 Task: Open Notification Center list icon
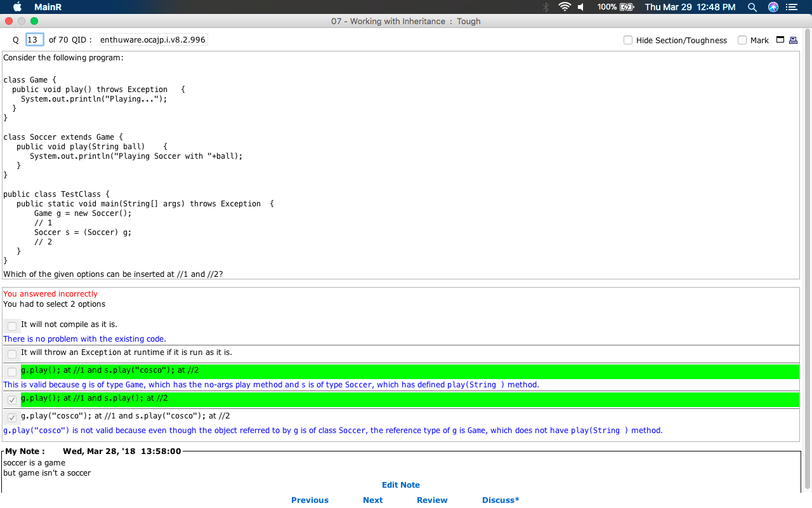(x=791, y=7)
